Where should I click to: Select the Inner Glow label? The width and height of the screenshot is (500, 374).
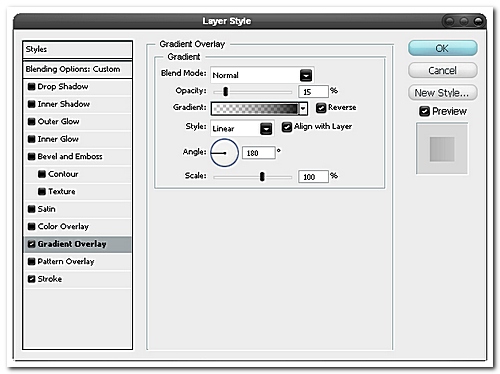(58, 139)
